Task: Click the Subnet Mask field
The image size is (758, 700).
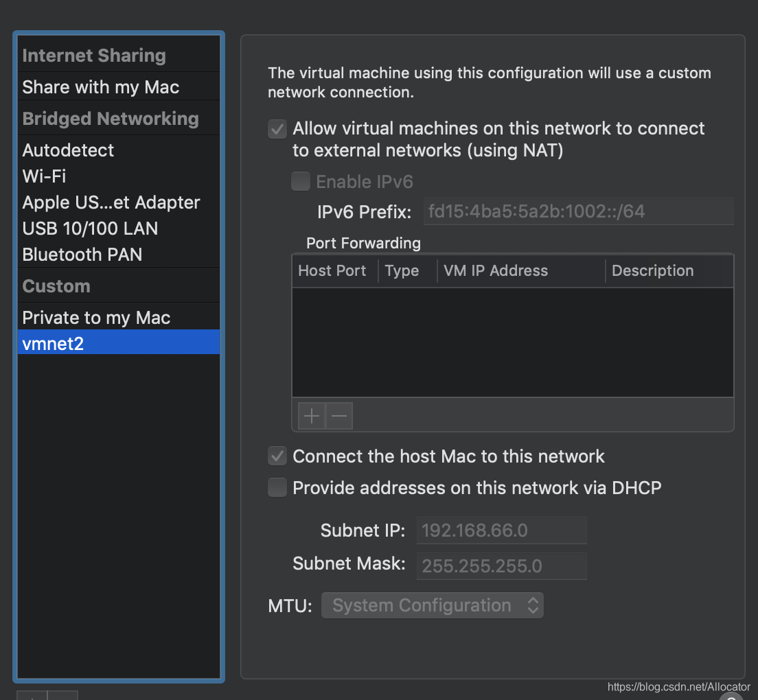Action: (502, 565)
